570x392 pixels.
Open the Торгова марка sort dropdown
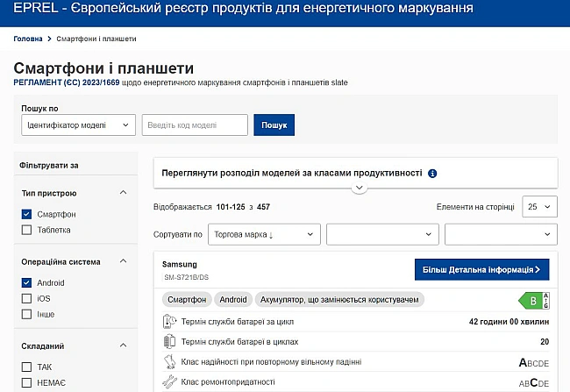point(264,234)
